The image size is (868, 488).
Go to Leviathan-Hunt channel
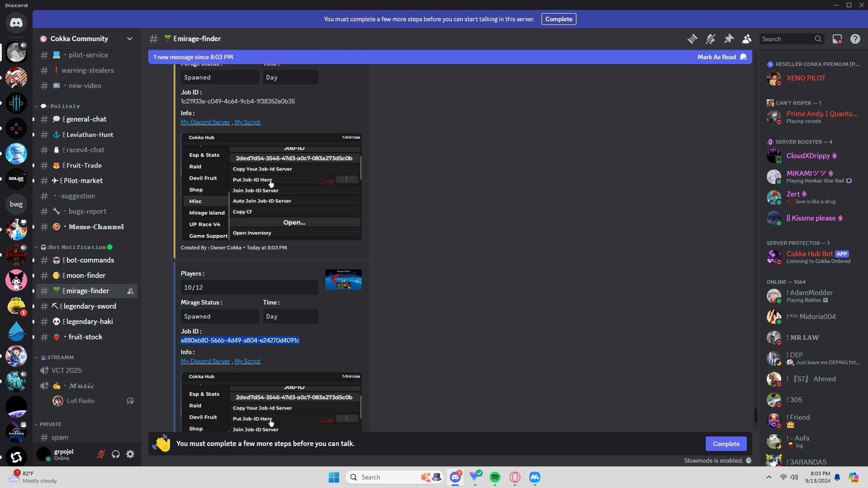click(x=87, y=135)
